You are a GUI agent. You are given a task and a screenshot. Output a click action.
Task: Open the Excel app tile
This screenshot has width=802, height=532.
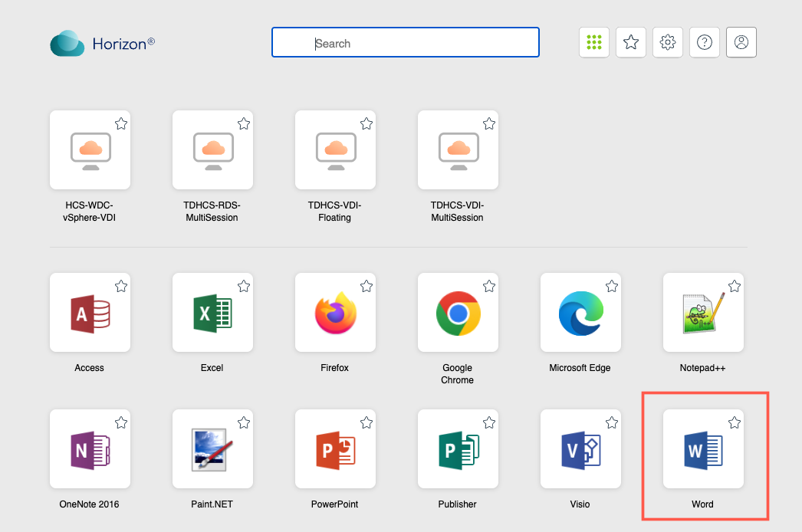[x=212, y=314]
